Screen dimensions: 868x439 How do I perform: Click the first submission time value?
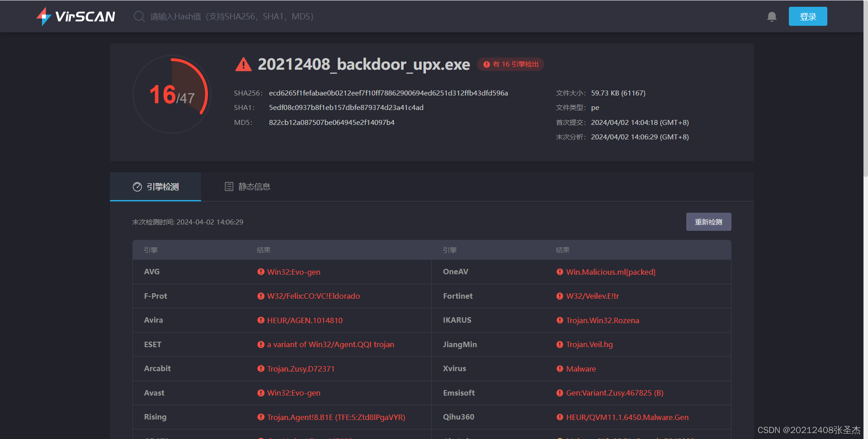640,122
